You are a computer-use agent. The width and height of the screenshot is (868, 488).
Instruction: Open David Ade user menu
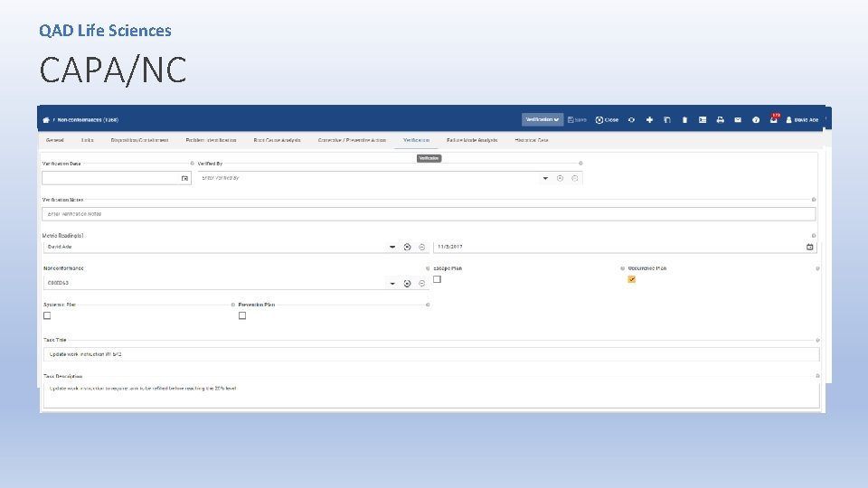point(802,120)
